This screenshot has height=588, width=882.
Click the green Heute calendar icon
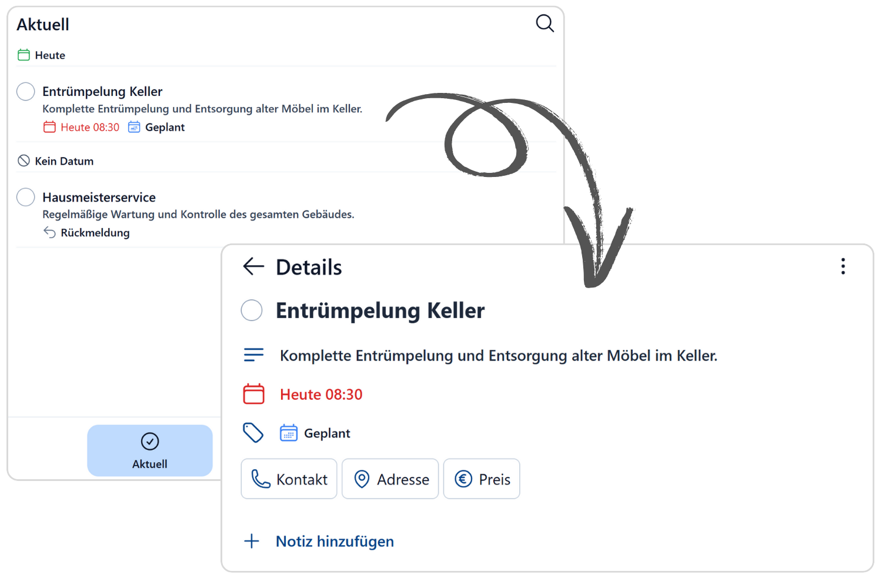[x=24, y=55]
